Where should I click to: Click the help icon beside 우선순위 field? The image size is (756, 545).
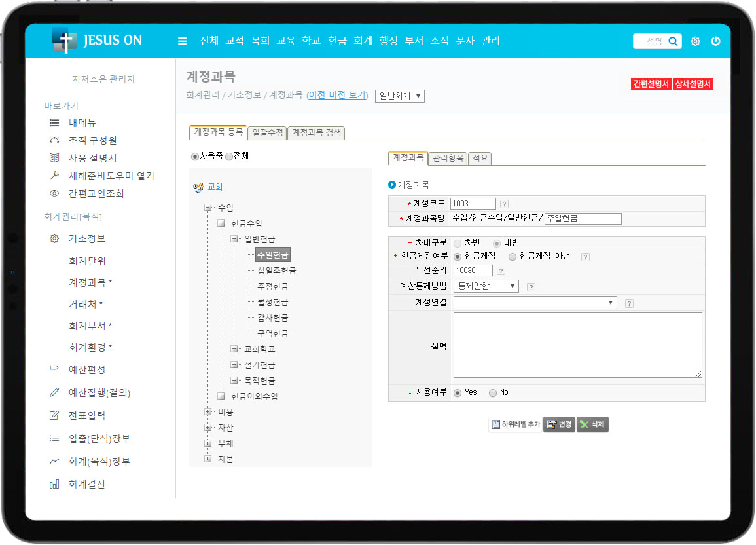[501, 271]
